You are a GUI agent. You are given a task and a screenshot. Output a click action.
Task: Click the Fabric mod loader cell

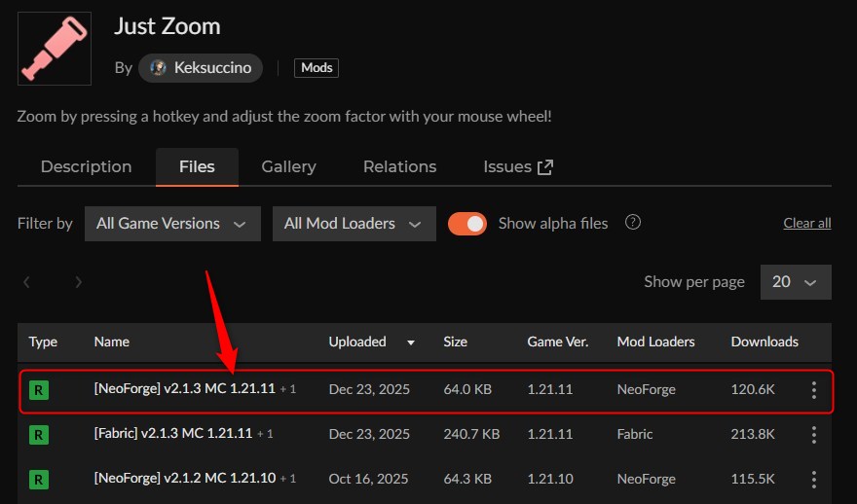[x=635, y=434]
